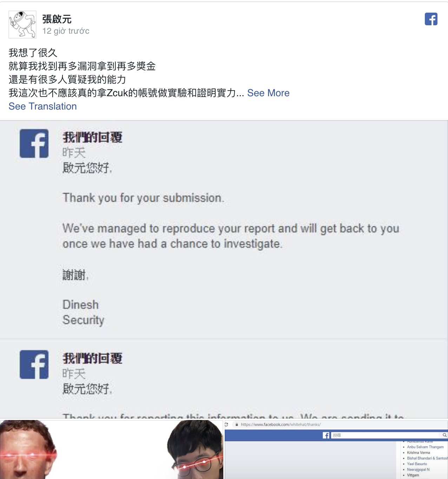Open 張啟元's profile avatar
The width and height of the screenshot is (448, 479).
click(x=22, y=25)
